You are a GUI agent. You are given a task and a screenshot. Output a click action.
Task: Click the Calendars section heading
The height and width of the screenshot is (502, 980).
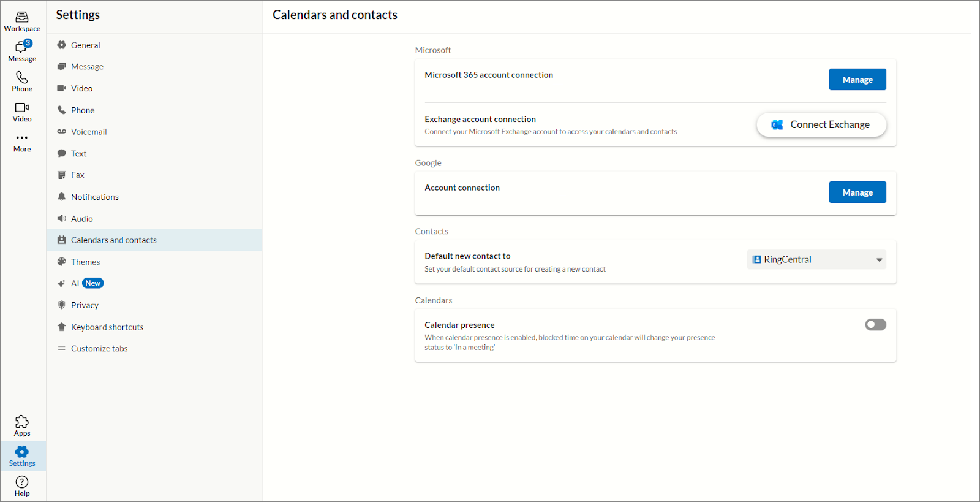pyautogui.click(x=434, y=300)
